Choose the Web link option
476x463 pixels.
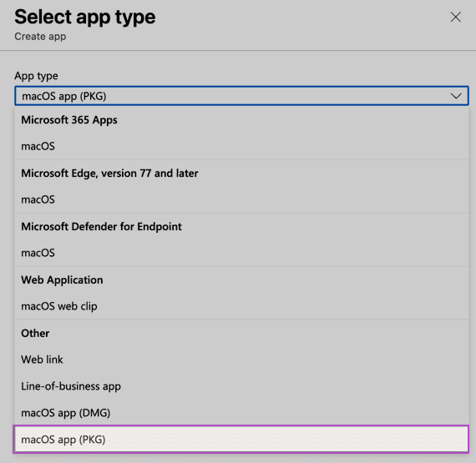[241, 360]
